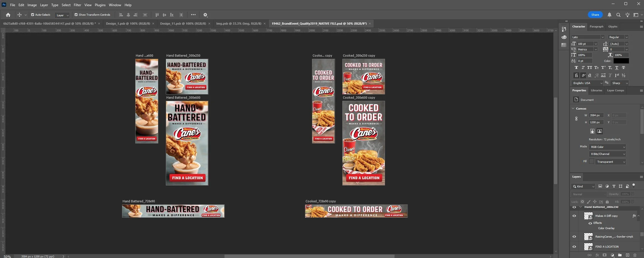
Task: Apply Underline text style
Action: point(617,68)
